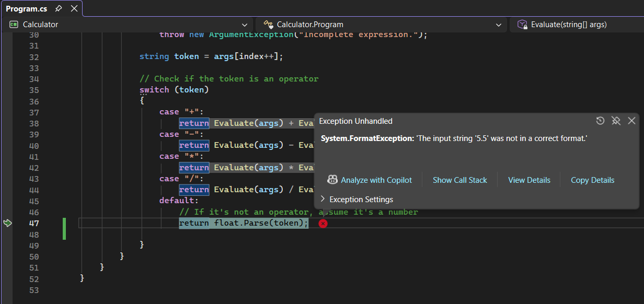Click the C# file icon beside Calculator

click(13, 24)
